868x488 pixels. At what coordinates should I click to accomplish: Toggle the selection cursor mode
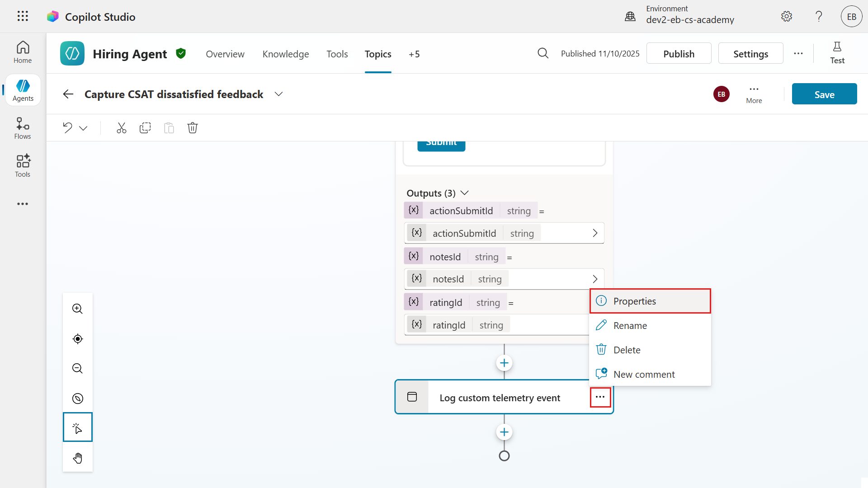pyautogui.click(x=77, y=427)
